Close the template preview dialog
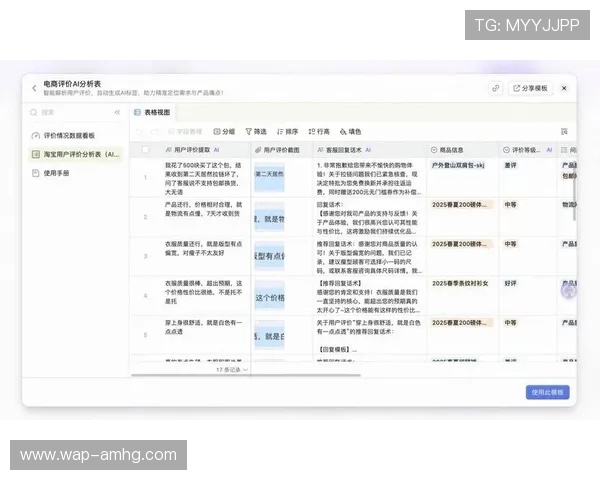600x480 pixels. tap(564, 88)
